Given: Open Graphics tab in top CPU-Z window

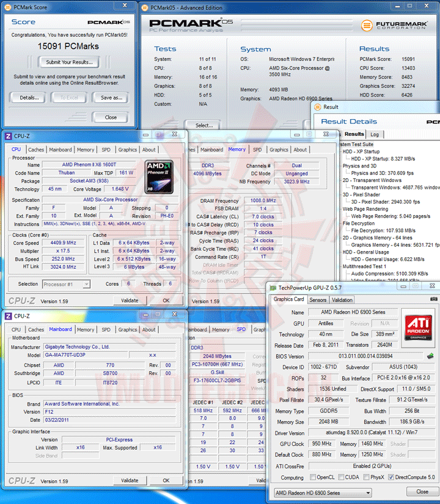Looking at the screenshot, I should (127, 150).
